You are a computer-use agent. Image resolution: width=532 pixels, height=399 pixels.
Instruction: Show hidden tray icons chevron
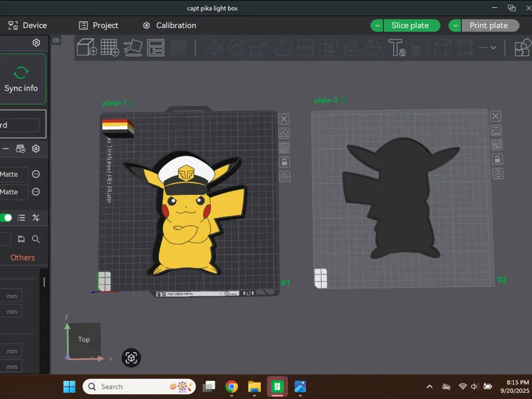click(x=430, y=386)
